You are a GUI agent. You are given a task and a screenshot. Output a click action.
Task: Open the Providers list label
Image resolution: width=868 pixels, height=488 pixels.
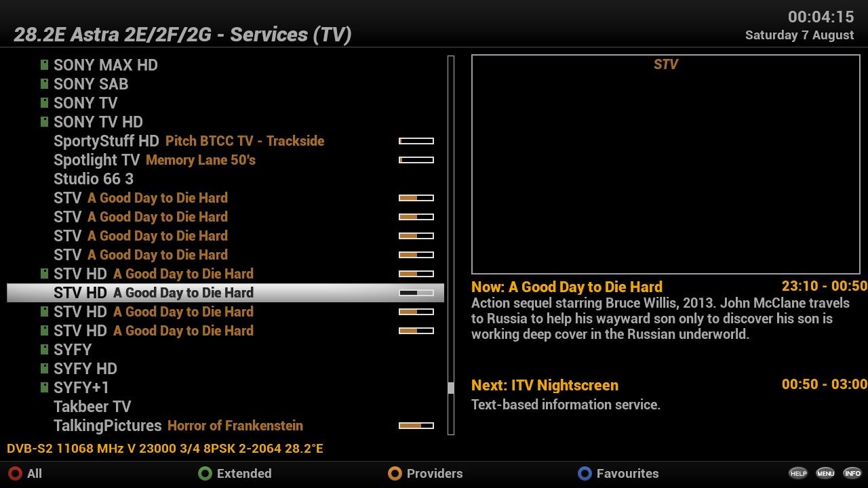[x=435, y=474]
